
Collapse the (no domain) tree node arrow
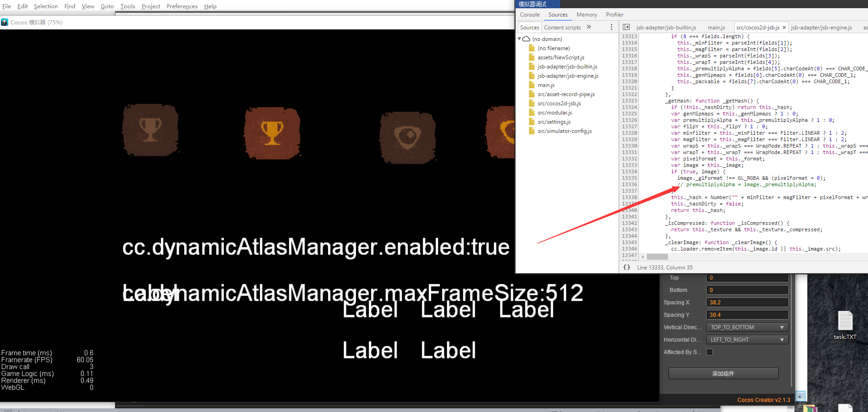(519, 39)
